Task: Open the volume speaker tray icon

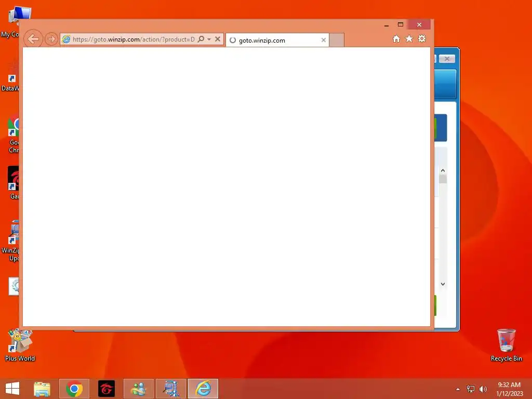Action: [483, 389]
